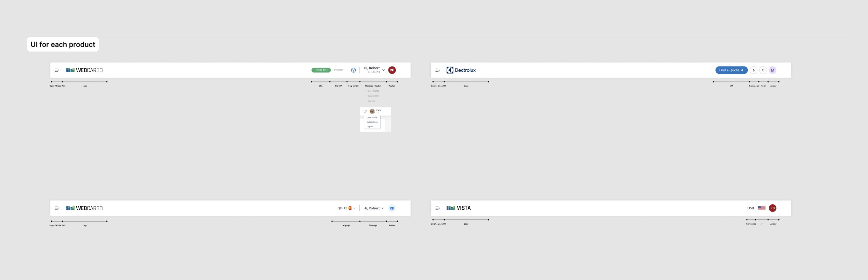Click the UPGRADE link
The width and height of the screenshot is (868, 280).
pyautogui.click(x=338, y=70)
